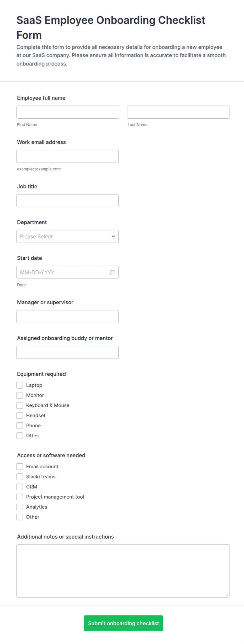The height and width of the screenshot is (644, 244).
Task: Tick the Monitor checkbox
Action: [x=20, y=395]
